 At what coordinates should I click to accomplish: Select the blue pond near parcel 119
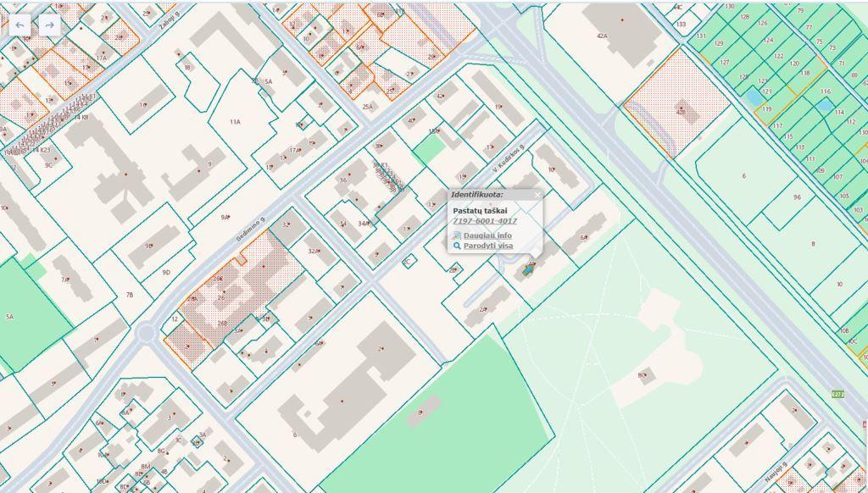point(754,97)
